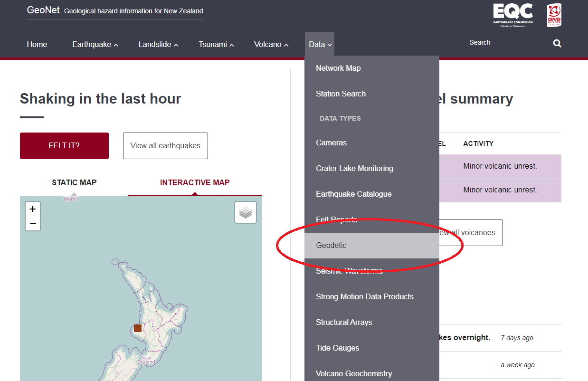Expand the Volcano nav menu
588x381 pixels.
point(271,44)
